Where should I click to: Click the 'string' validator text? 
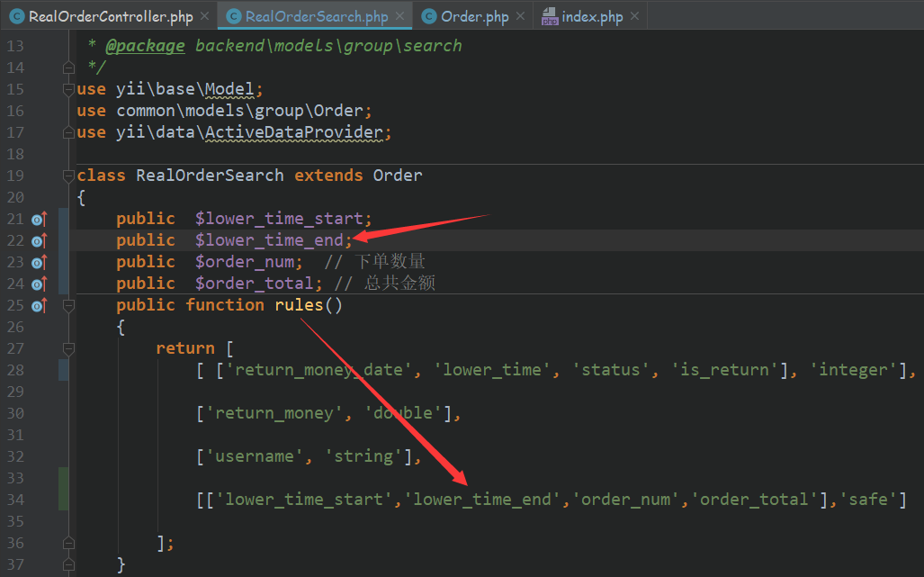click(363, 456)
